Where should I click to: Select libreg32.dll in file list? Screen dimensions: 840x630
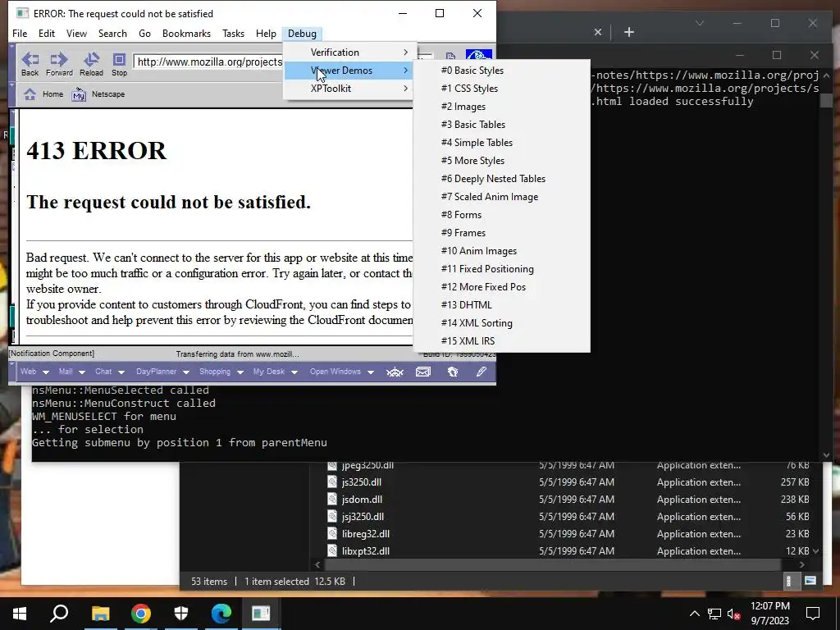(x=366, y=533)
